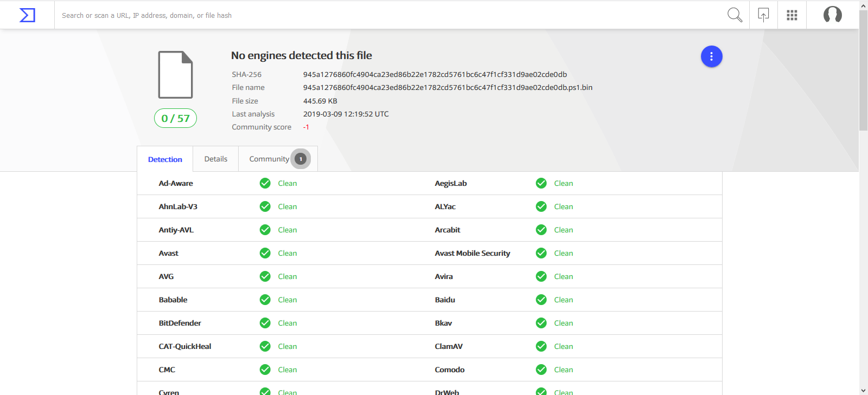Viewport: 868px width, 395px height.
Task: Click the green check for CAT-QuickHeal
Action: pos(265,346)
